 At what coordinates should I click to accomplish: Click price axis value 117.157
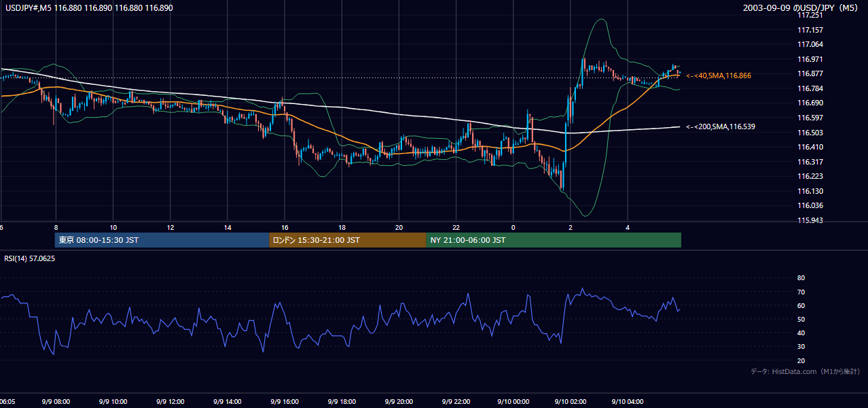tap(810, 30)
